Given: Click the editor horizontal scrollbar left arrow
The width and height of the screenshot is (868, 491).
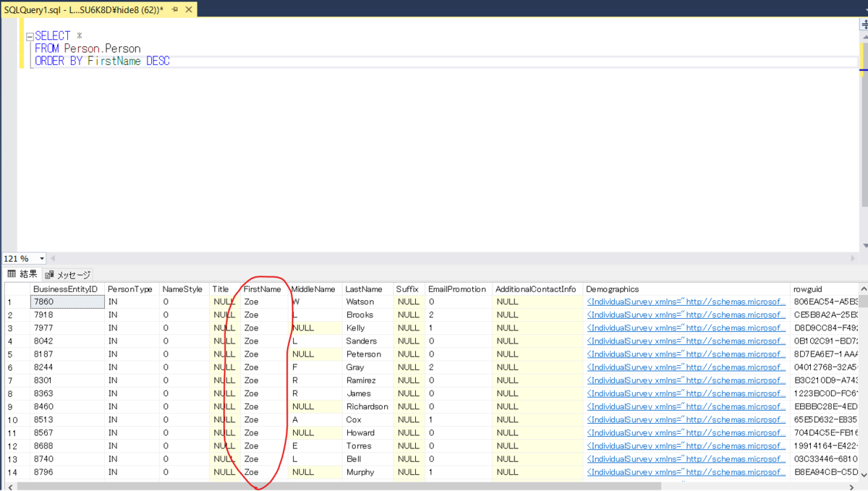Looking at the screenshot, I should 52,259.
